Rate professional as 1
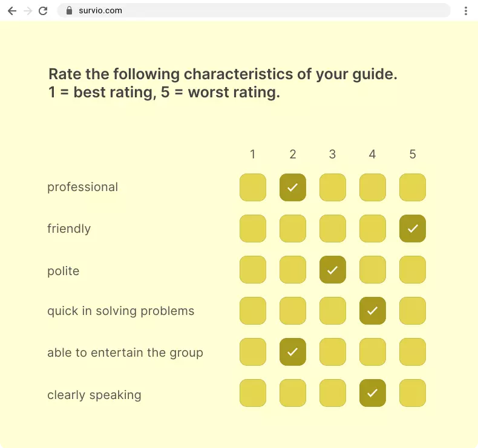 pyautogui.click(x=253, y=187)
